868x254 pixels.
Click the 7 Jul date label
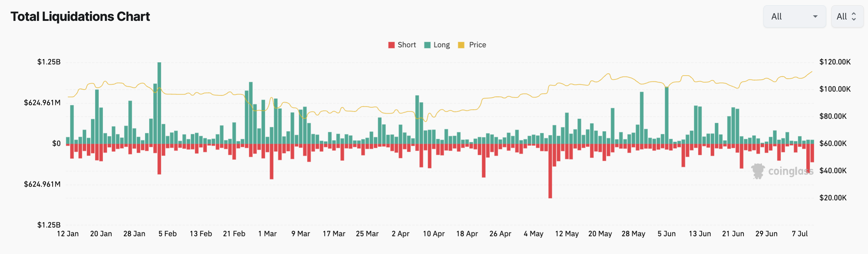coord(800,234)
